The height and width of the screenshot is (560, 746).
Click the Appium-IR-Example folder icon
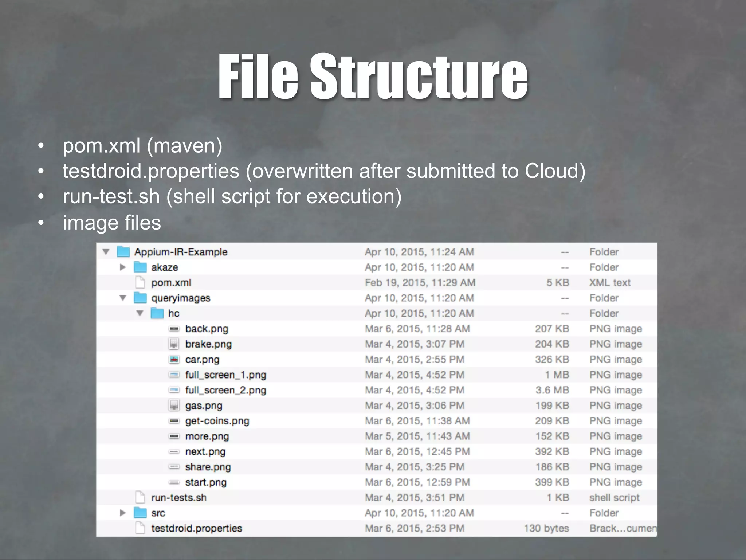pyautogui.click(x=123, y=251)
